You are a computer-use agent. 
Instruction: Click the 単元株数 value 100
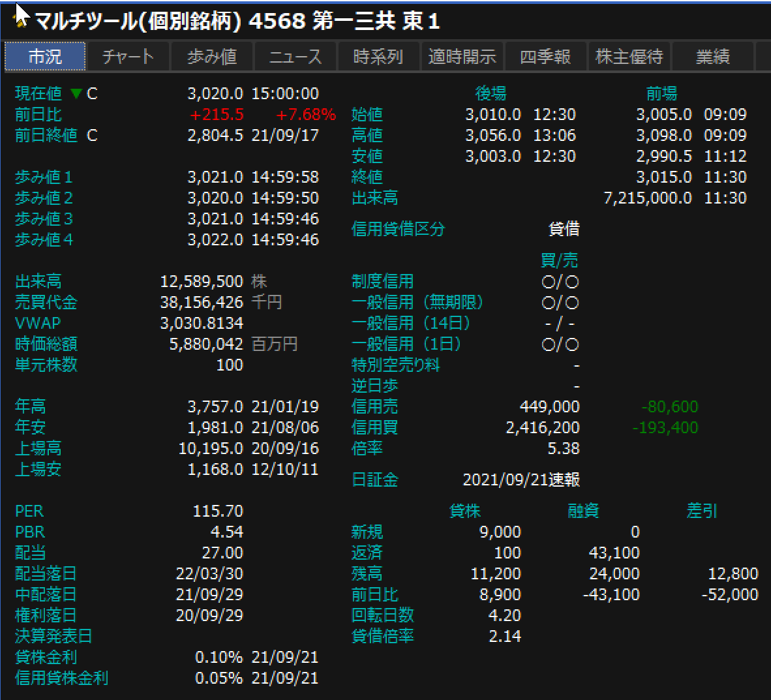point(230,365)
